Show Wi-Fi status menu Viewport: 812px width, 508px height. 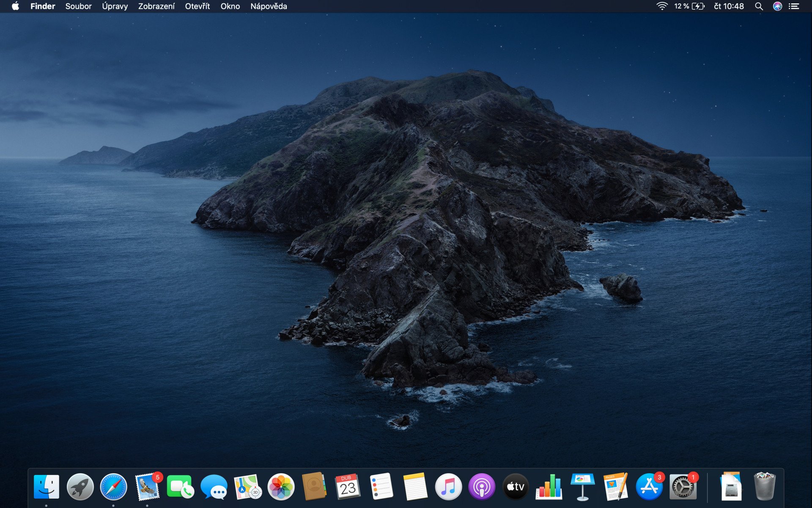pos(662,6)
